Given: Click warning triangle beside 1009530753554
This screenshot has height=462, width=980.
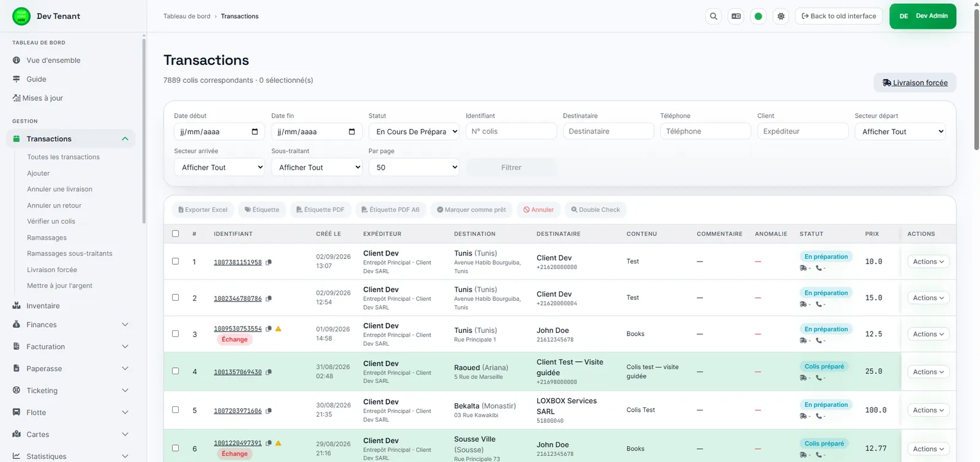Looking at the screenshot, I should point(279,329).
